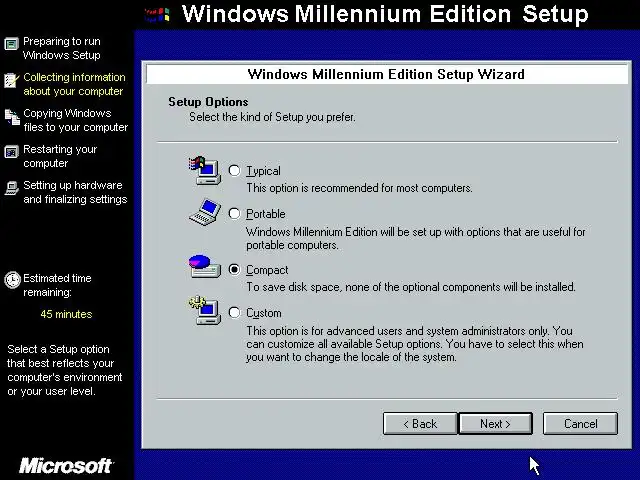Select the Portable setup radio button

[234, 213]
